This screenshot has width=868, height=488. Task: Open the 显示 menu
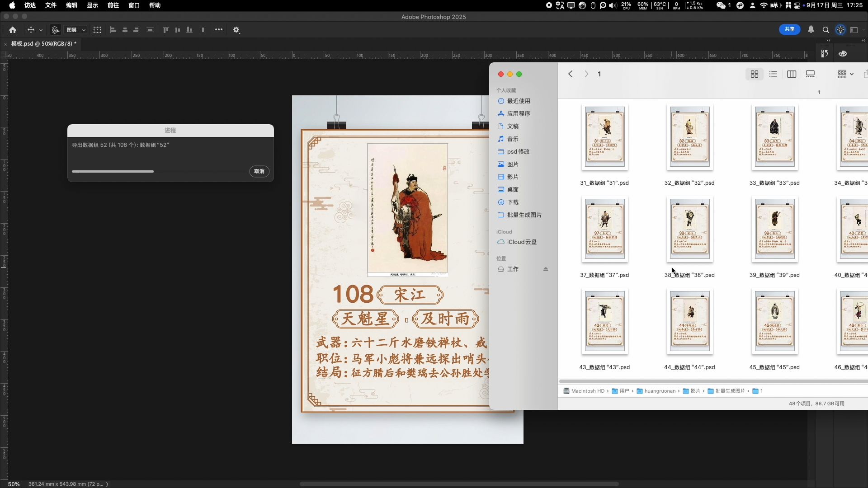tap(92, 5)
